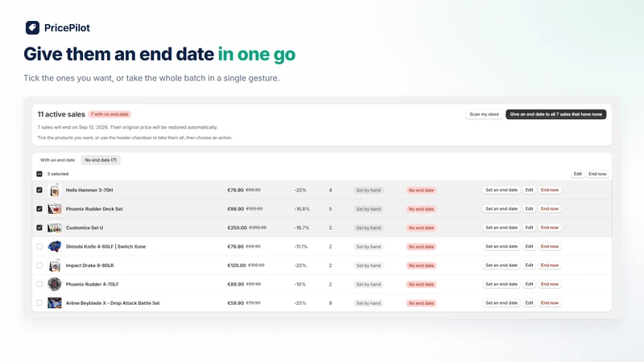Set an end date for Phoenix Rudder 4-70LF
The width and height of the screenshot is (644, 362).
(x=502, y=284)
